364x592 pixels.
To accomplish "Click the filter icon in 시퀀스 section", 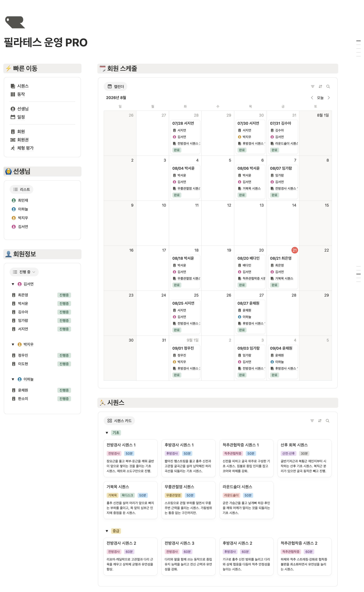I will click(312, 421).
